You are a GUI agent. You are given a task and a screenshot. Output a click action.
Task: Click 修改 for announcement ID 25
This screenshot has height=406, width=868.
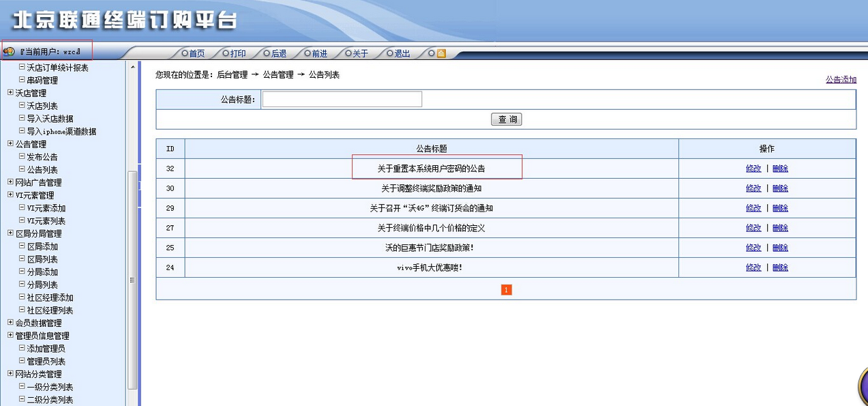(x=753, y=248)
